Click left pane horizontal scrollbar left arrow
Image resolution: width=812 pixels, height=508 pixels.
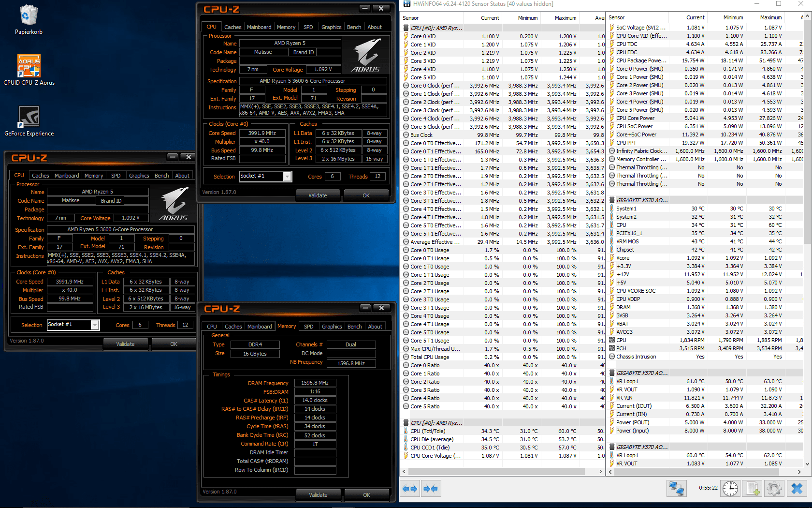coord(405,471)
